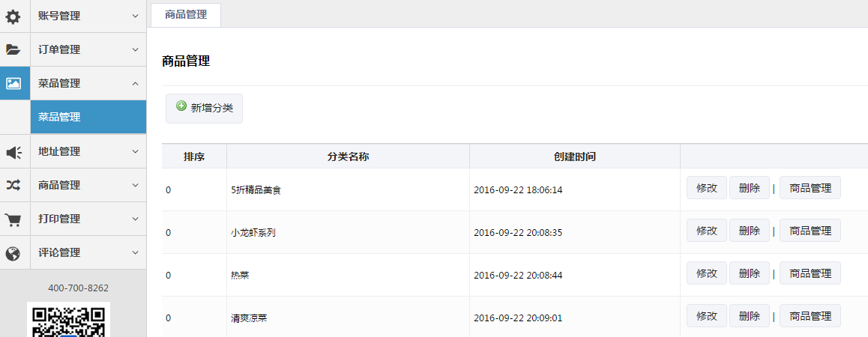Select the 菜品管理 submenu item
Viewport: 868px width, 337px height.
point(88,118)
